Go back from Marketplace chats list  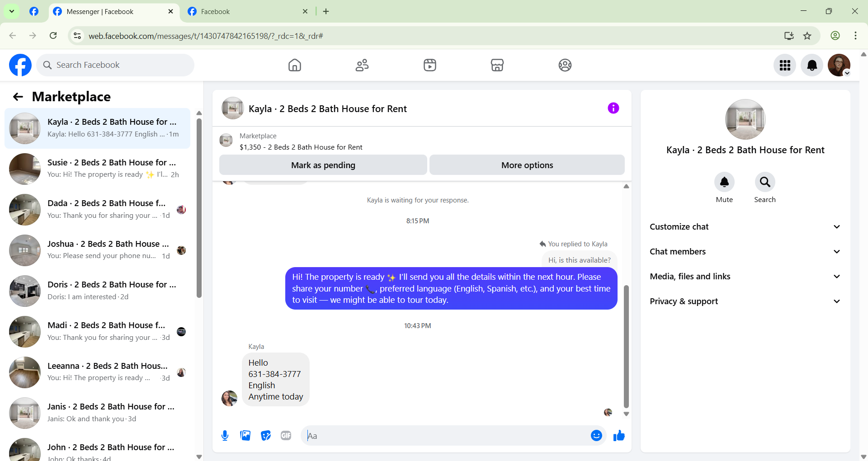point(18,97)
